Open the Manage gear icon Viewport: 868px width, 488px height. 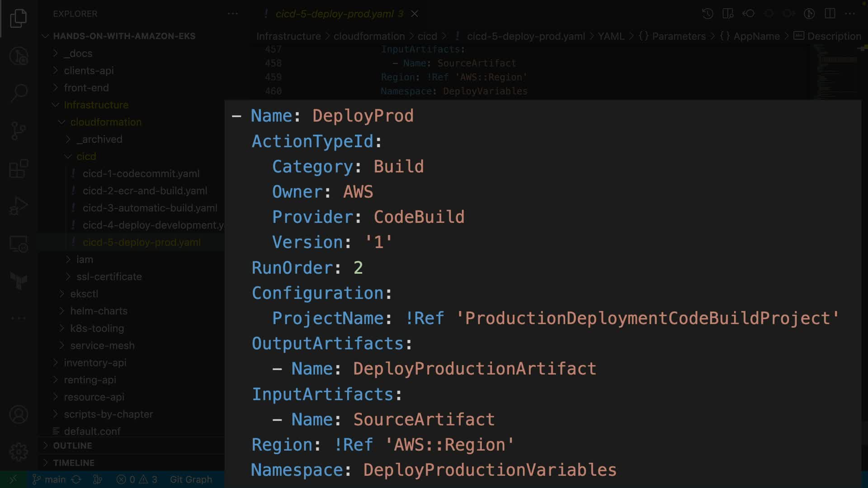point(19,451)
